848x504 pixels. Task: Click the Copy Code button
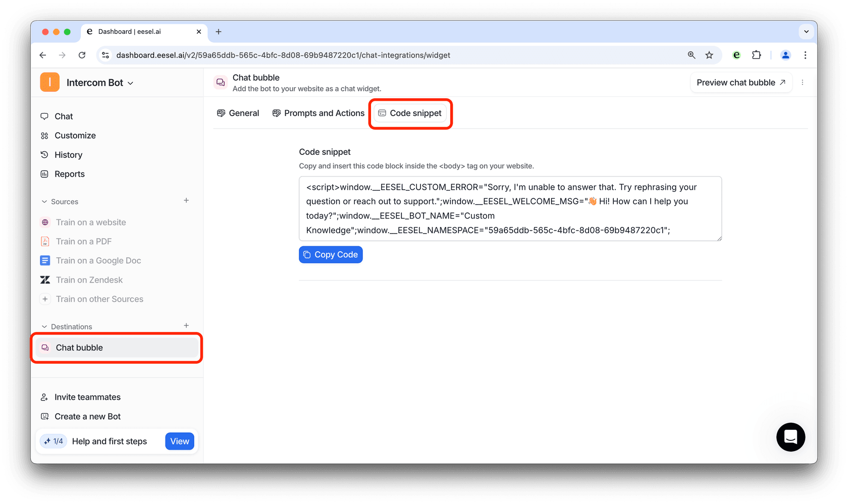point(331,254)
